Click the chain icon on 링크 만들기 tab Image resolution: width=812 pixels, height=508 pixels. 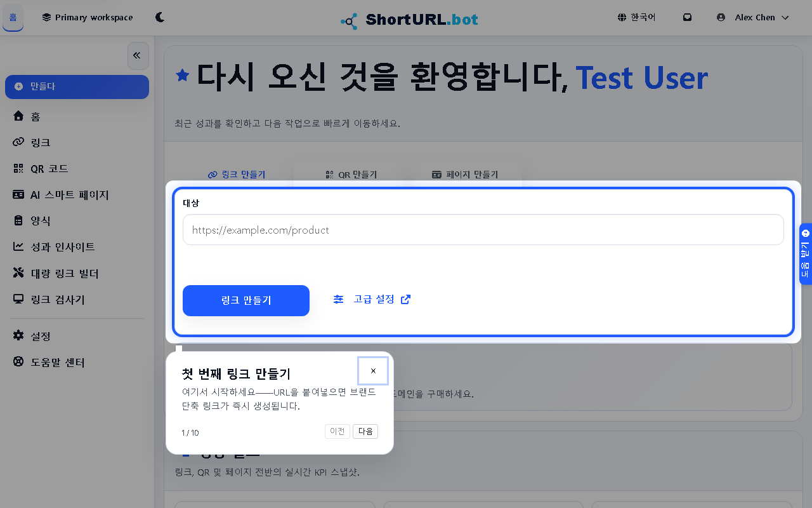point(213,175)
